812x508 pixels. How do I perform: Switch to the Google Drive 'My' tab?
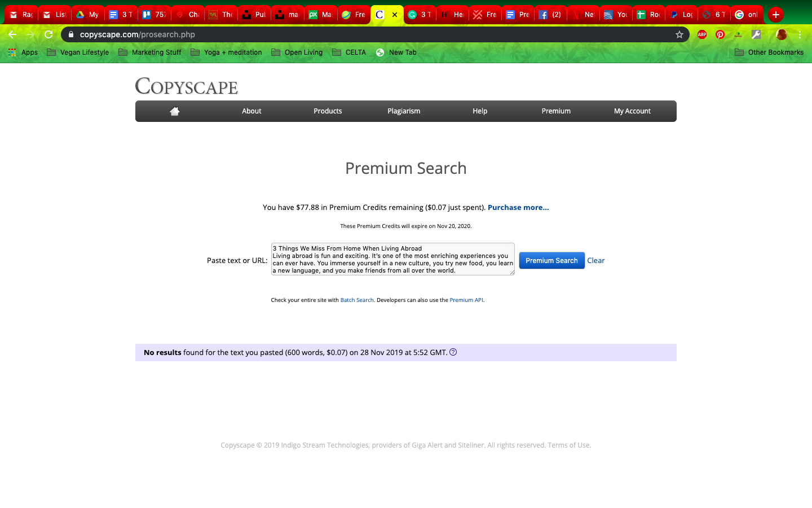[x=87, y=15]
